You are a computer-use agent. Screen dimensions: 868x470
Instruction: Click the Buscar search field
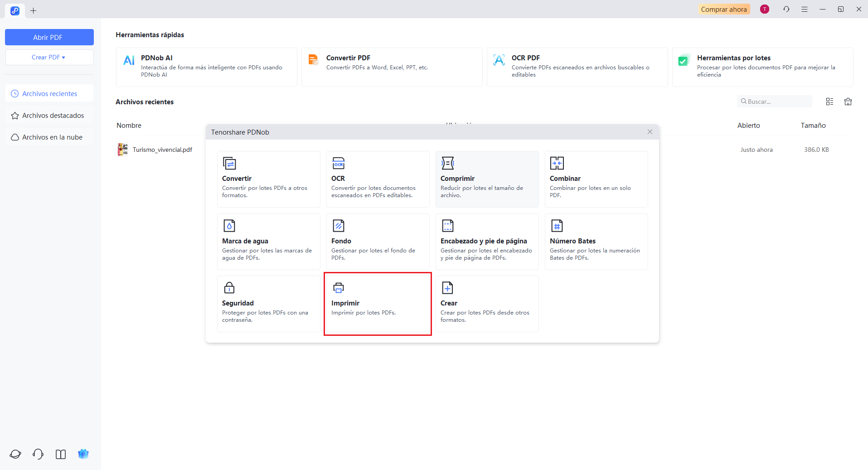(776, 102)
